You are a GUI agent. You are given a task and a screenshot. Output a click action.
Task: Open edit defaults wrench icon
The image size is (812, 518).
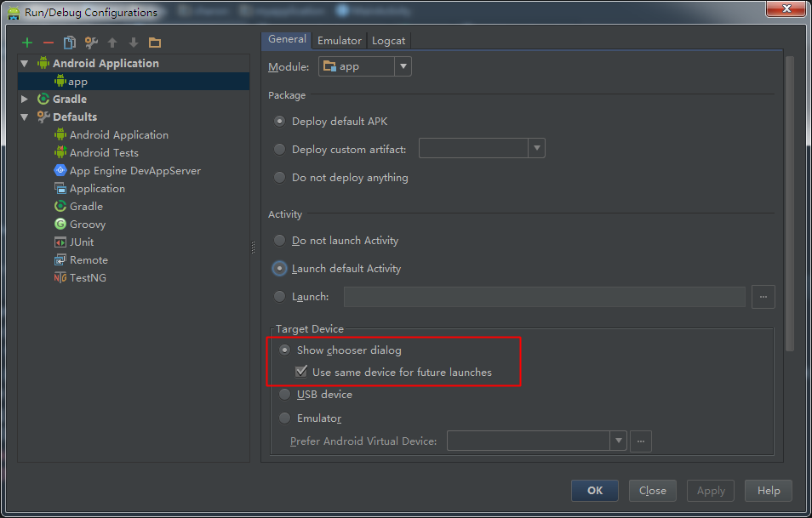click(x=91, y=43)
